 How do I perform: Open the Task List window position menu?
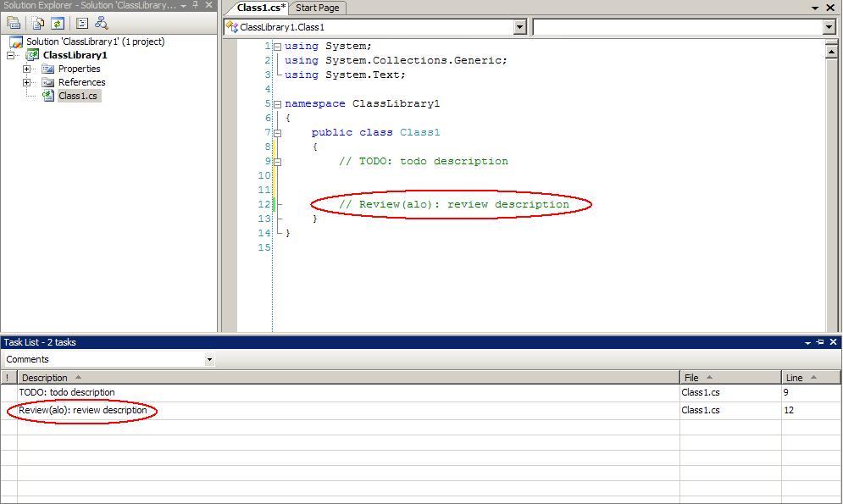click(x=807, y=342)
